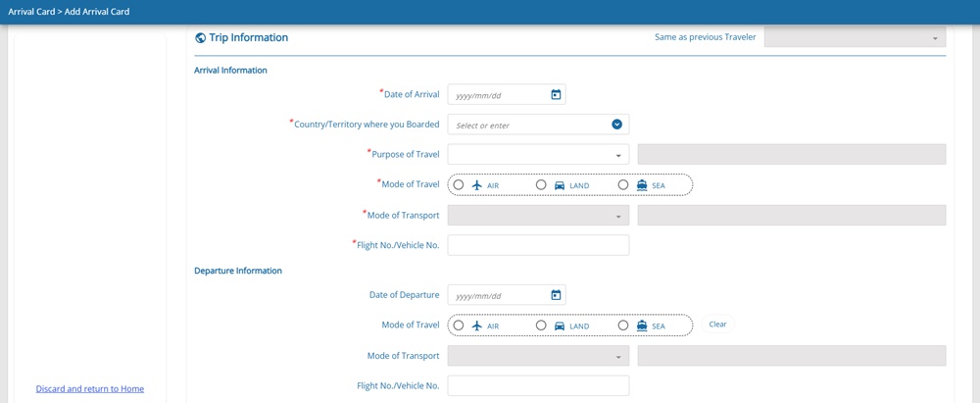Click the car icon in arrival Mode of Travel
Viewport: 980px width, 403px height.
coord(560,185)
